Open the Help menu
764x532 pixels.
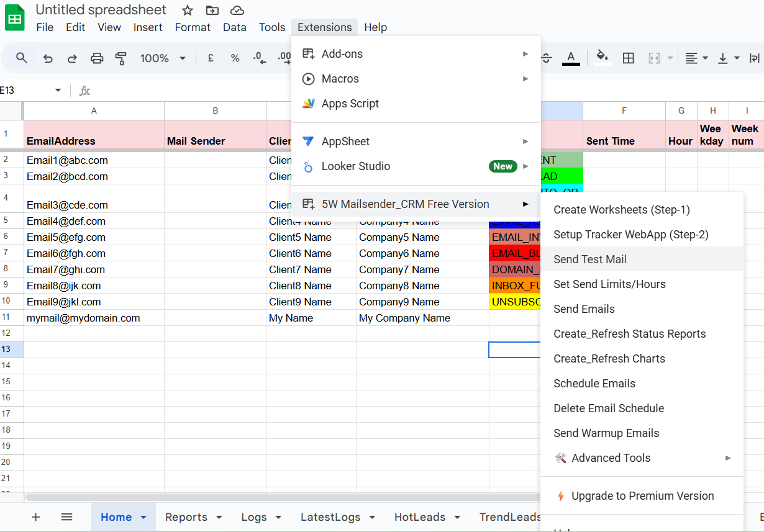coord(376,27)
